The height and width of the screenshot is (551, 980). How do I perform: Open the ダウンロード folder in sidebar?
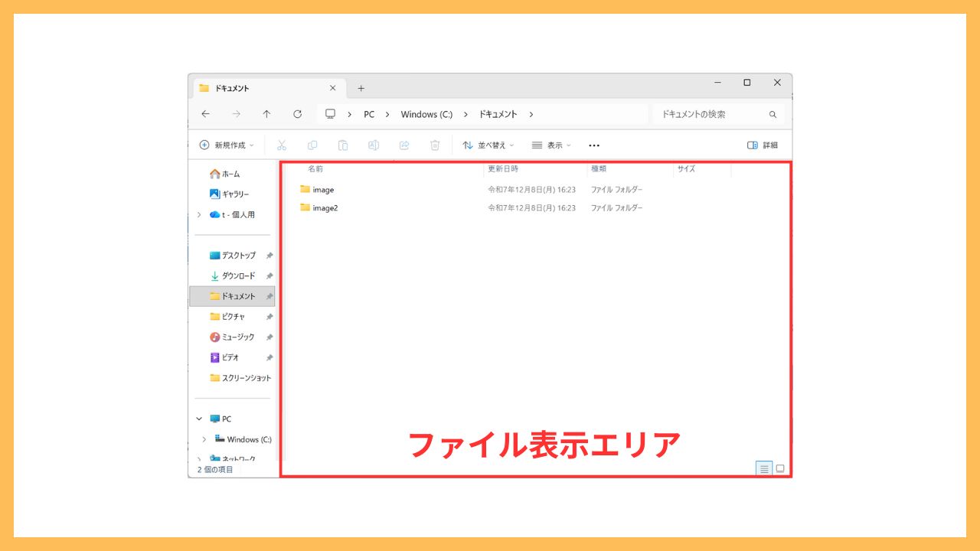pyautogui.click(x=238, y=275)
